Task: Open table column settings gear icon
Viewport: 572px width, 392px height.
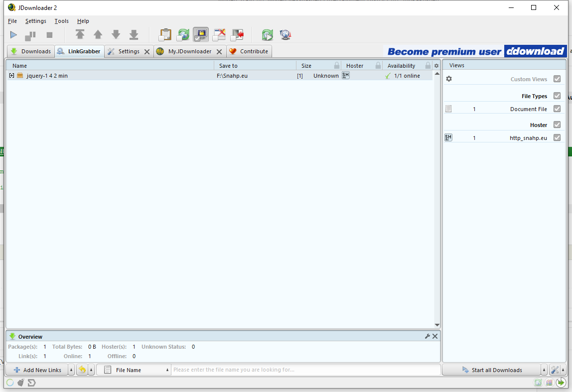Action: tap(436, 66)
